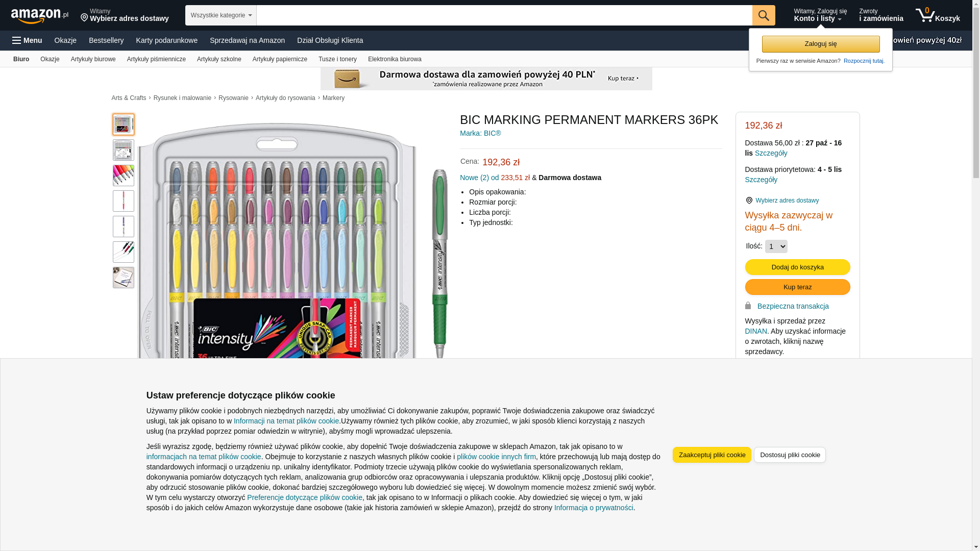Open the DINAN seller link

pyautogui.click(x=756, y=331)
